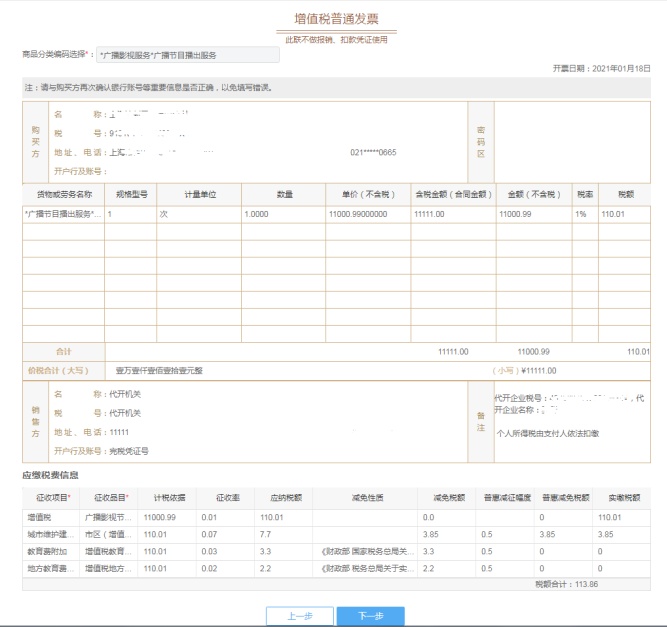Viewport: 667px width, 627px height.
Task: Click the 下一步 (Next) button
Action: (x=370, y=616)
